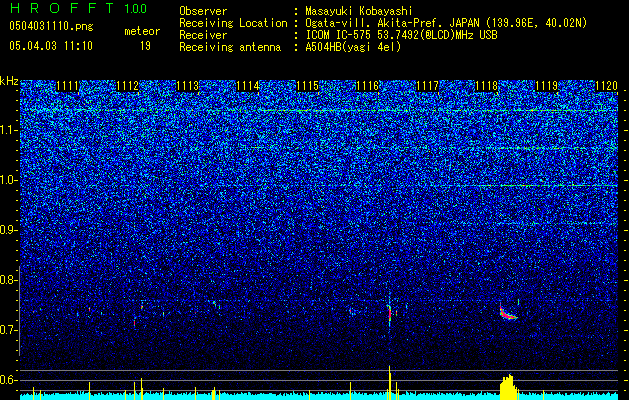The height and width of the screenshot is (400, 629).
Task: Click the 1113 time marker
Action: 187,86
